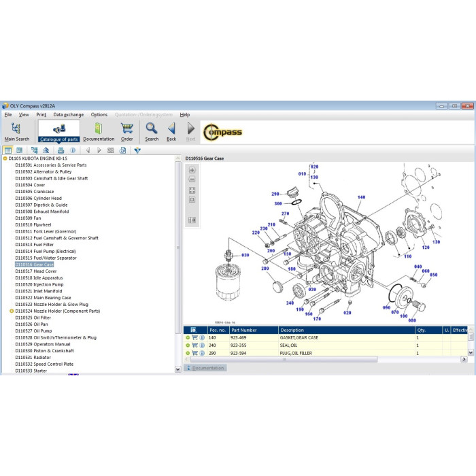This screenshot has height=476, width=476.
Task: Click the tree panel scroll down arrow
Action: (178, 369)
